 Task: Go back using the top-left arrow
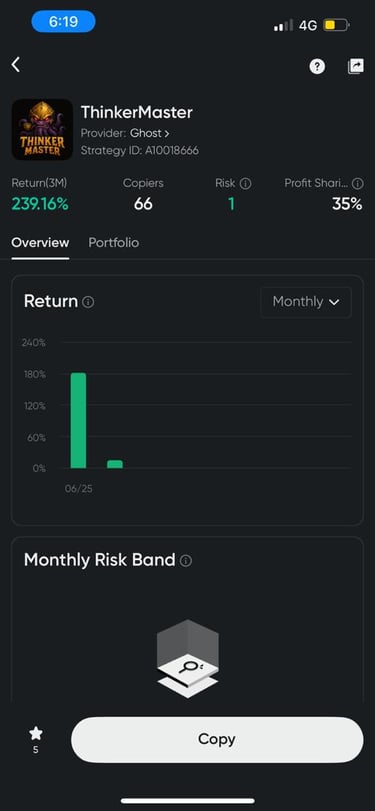(16, 65)
